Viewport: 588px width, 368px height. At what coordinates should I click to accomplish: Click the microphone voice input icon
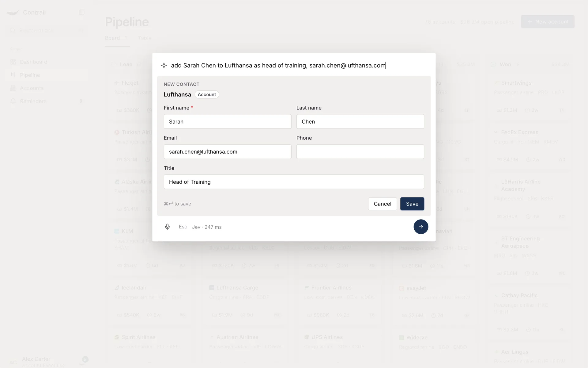[x=167, y=227]
